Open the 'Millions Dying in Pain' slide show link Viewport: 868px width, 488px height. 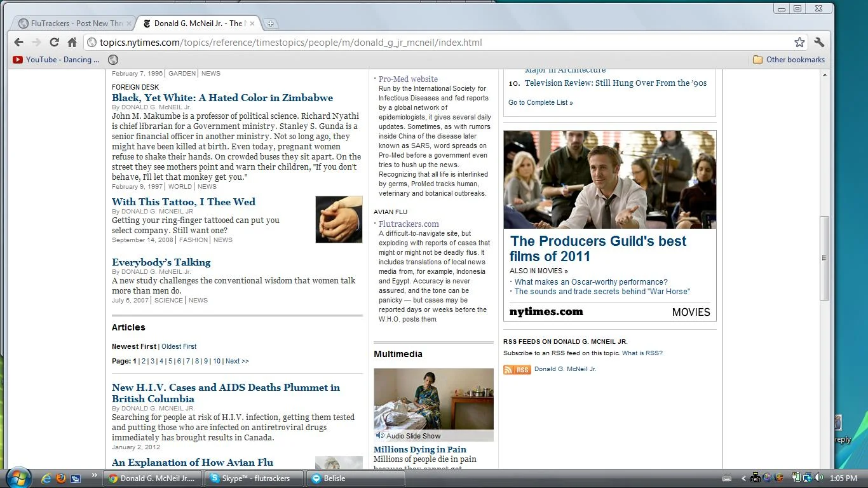420,450
